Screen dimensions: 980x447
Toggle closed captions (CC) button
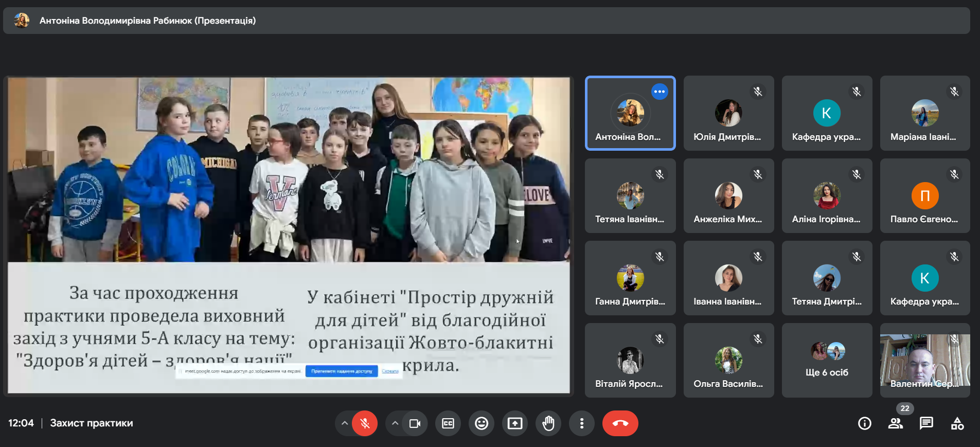pyautogui.click(x=448, y=423)
